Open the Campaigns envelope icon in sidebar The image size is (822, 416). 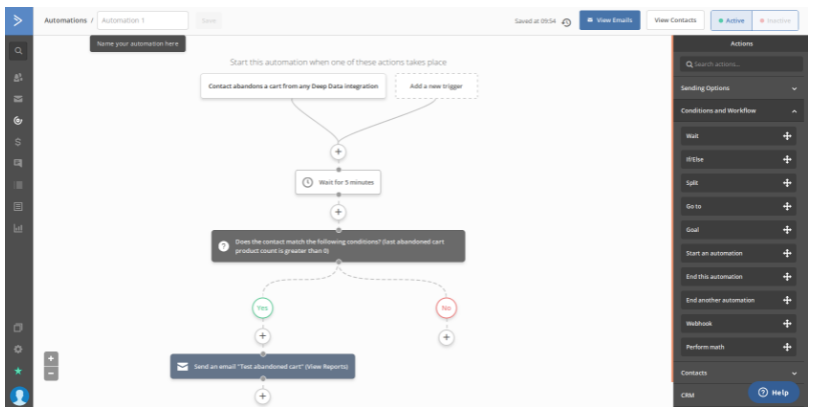click(x=18, y=99)
